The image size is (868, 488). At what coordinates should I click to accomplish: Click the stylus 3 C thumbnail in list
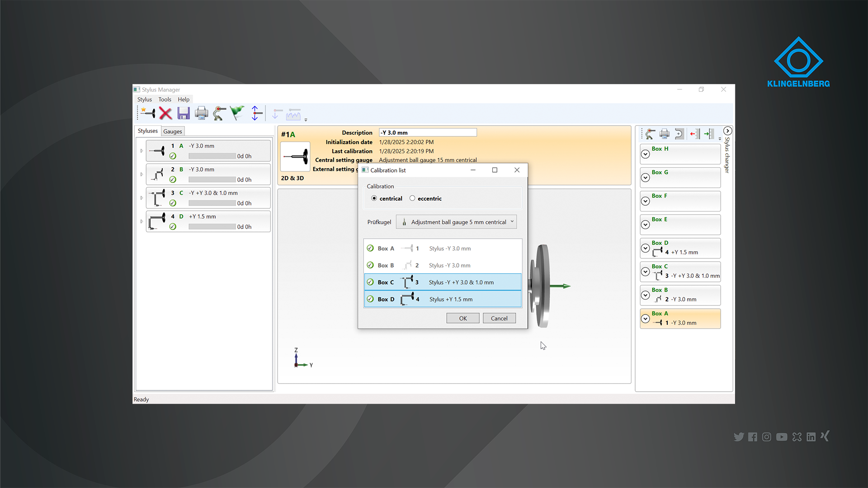point(157,197)
